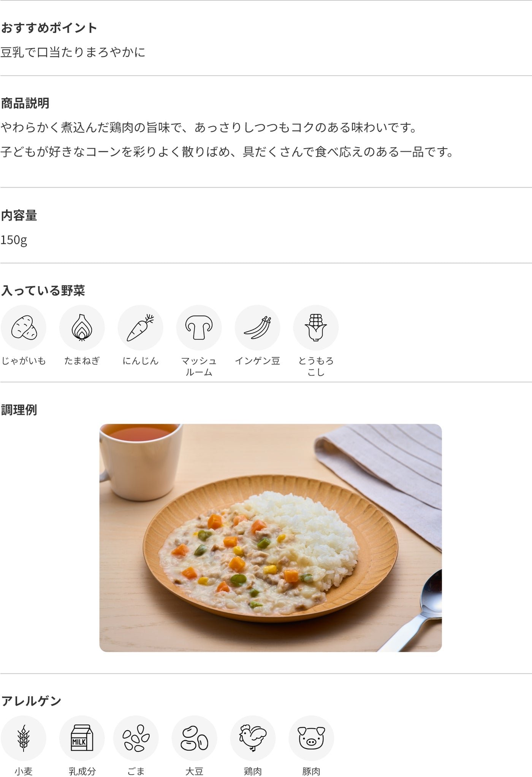Click the wheat (小麦) allergen icon
The image size is (532, 777).
[x=24, y=738]
